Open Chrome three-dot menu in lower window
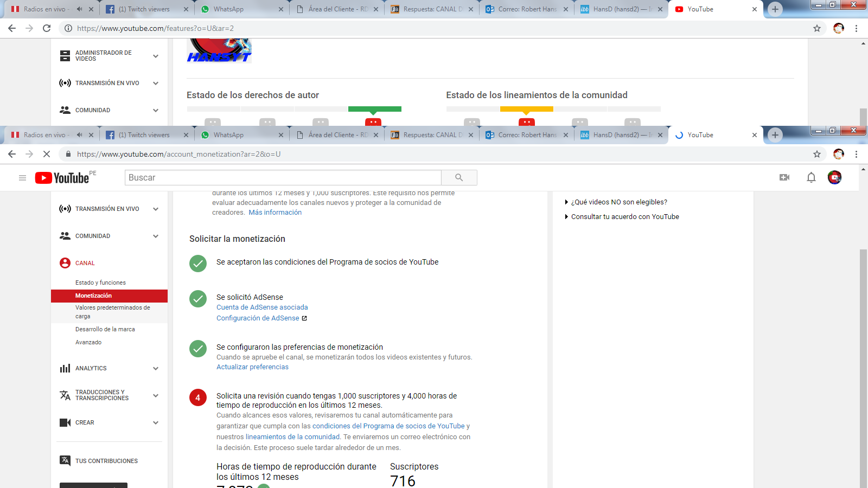 click(857, 154)
